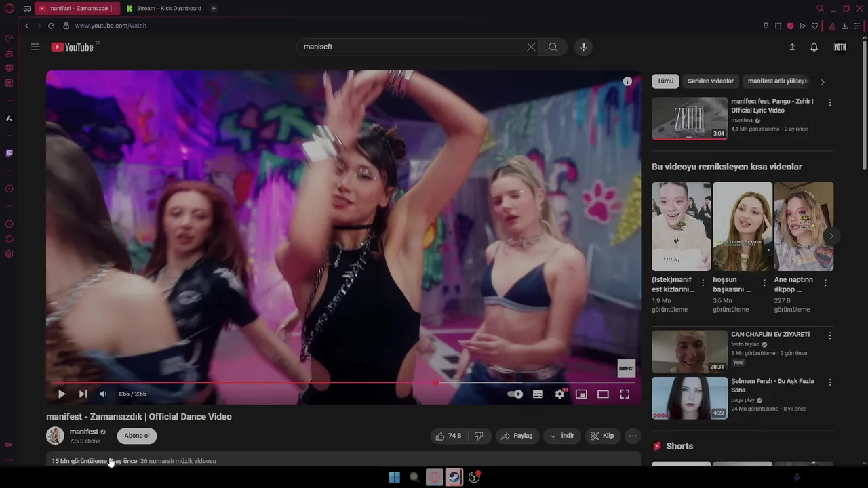Go back to the previous page
Image resolution: width=868 pixels, height=488 pixels.
(27, 26)
